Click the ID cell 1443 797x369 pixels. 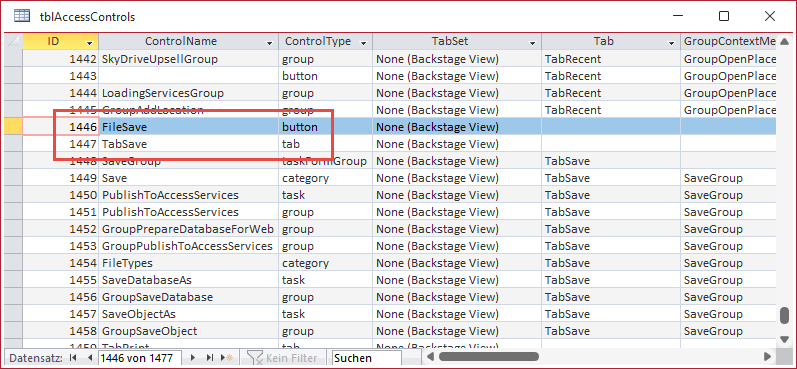click(x=61, y=76)
